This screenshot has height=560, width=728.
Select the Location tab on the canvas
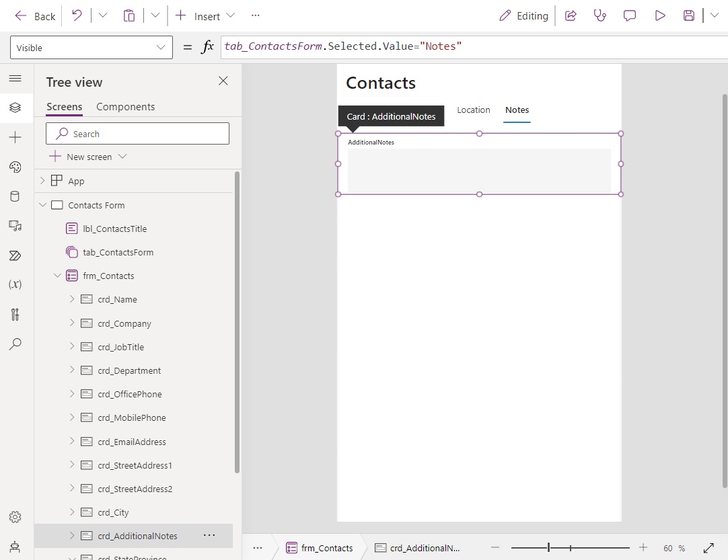pos(474,110)
